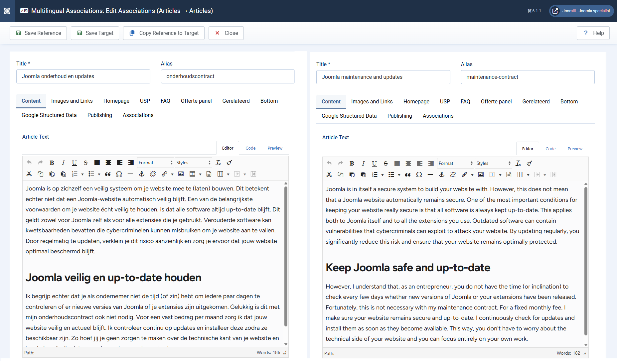Expand bullet list options arrow, left editor
Screen dimensions: 617x364
[x=99, y=174]
